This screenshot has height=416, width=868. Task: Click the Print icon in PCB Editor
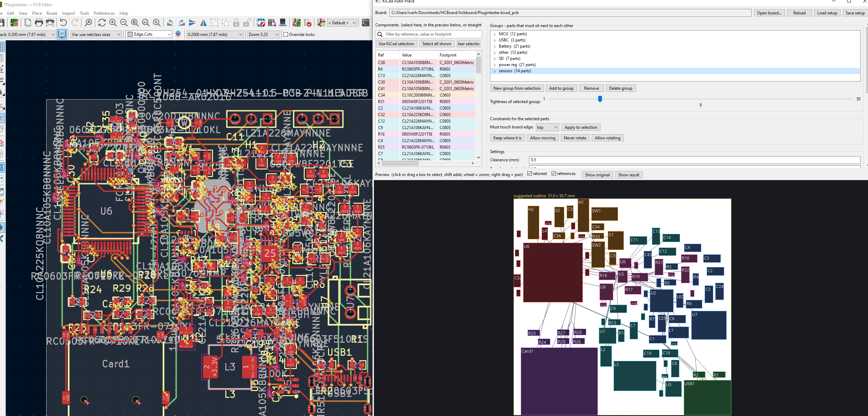[x=39, y=23]
